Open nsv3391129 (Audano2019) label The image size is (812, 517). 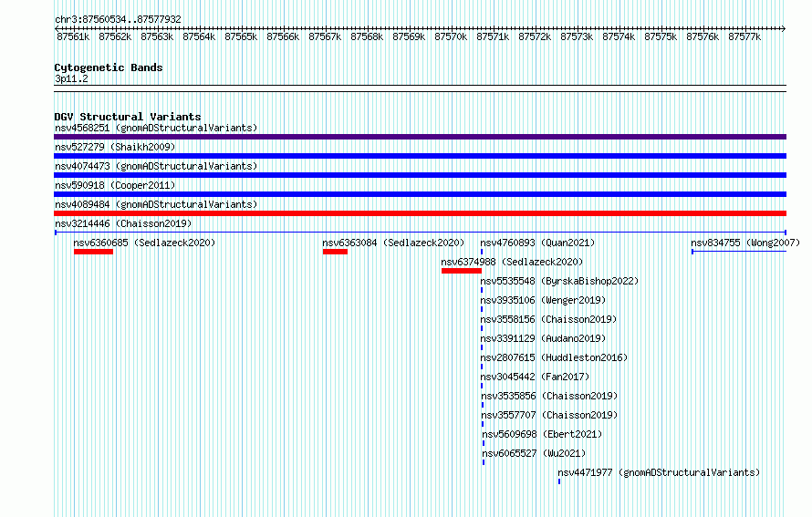point(543,338)
